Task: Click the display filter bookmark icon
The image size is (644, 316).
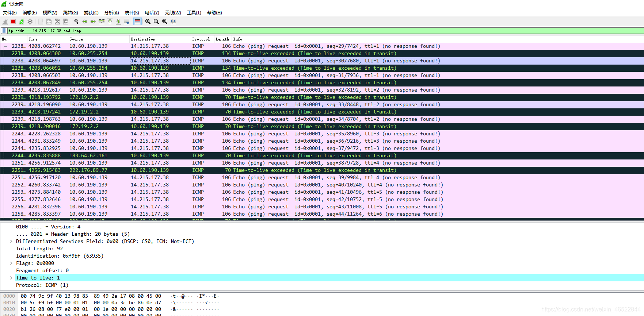Action: [4, 31]
